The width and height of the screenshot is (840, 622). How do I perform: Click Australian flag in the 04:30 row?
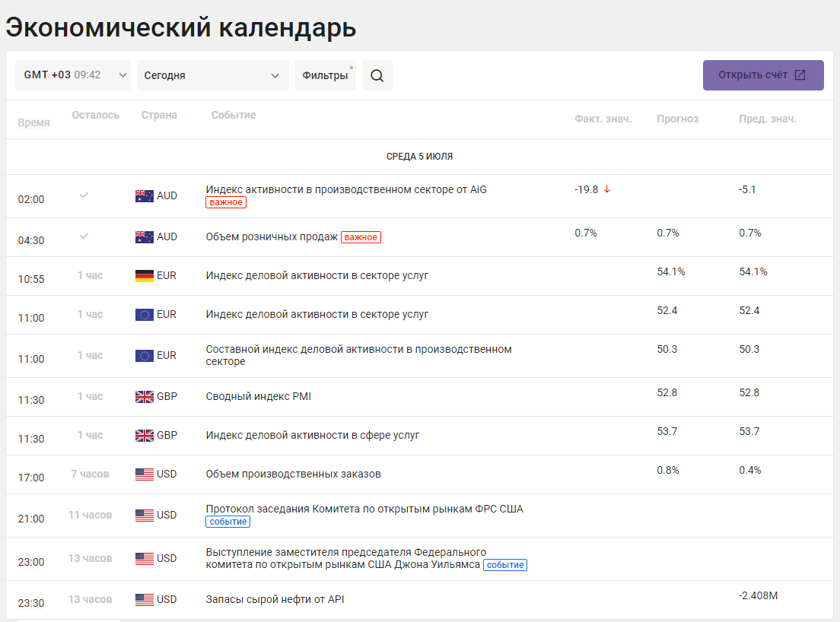[x=144, y=237]
